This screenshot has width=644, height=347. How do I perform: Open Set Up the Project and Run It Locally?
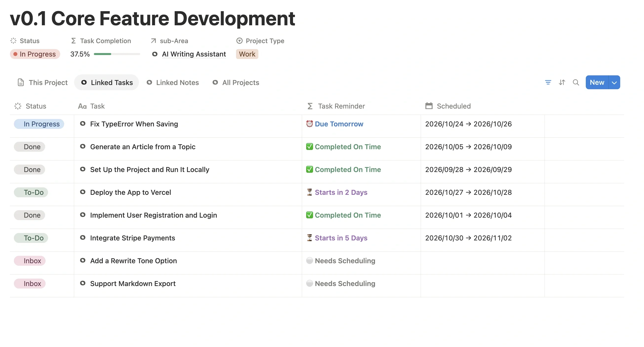(150, 170)
